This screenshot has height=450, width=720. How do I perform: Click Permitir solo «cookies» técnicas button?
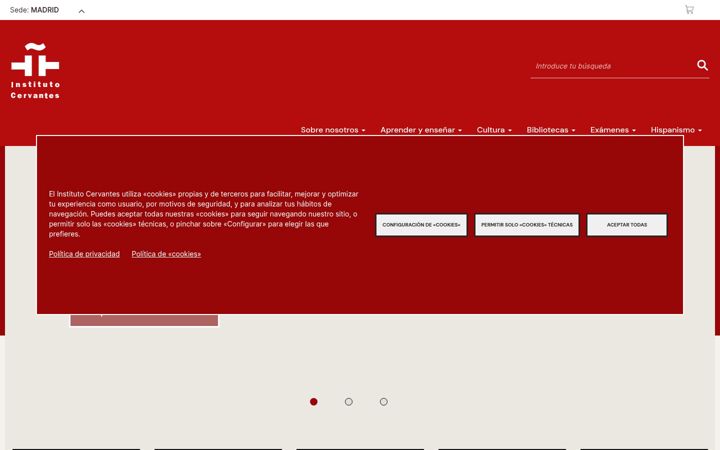tap(527, 225)
